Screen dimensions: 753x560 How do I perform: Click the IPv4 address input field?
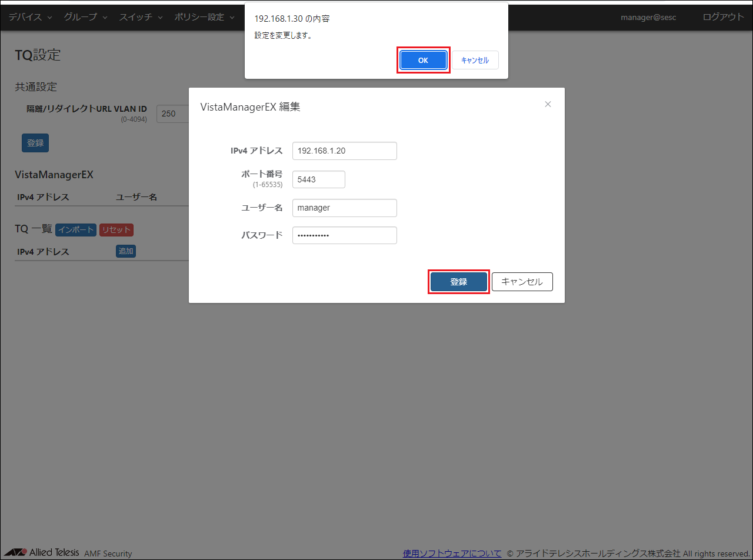[344, 151]
